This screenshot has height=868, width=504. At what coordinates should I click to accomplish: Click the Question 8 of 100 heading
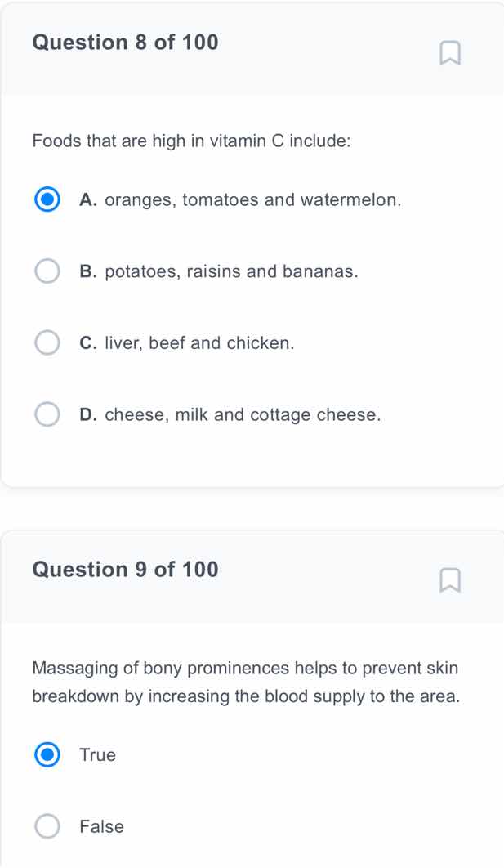click(124, 43)
